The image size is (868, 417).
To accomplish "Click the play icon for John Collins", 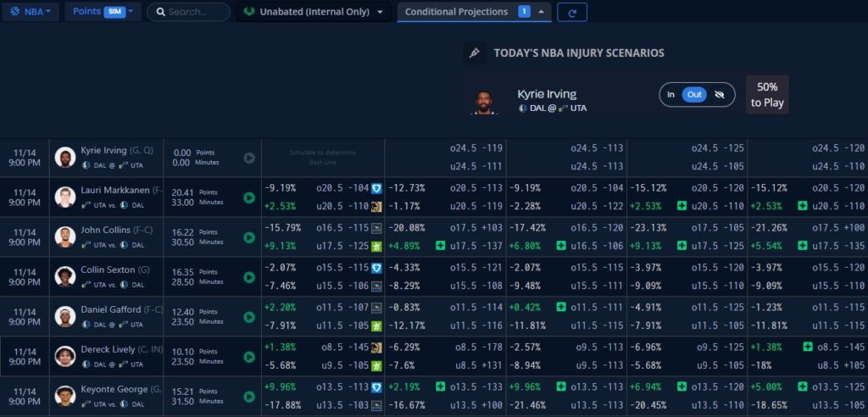I will point(249,237).
